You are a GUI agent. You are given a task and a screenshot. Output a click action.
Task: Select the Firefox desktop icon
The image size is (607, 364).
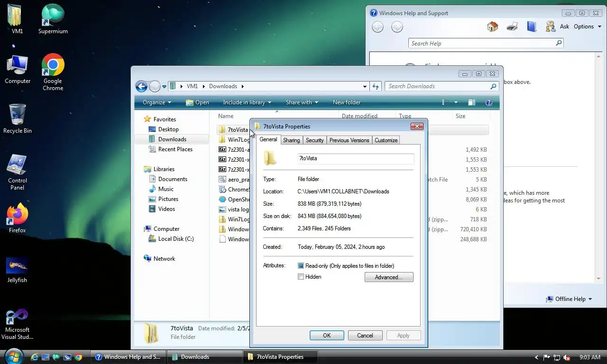click(18, 218)
